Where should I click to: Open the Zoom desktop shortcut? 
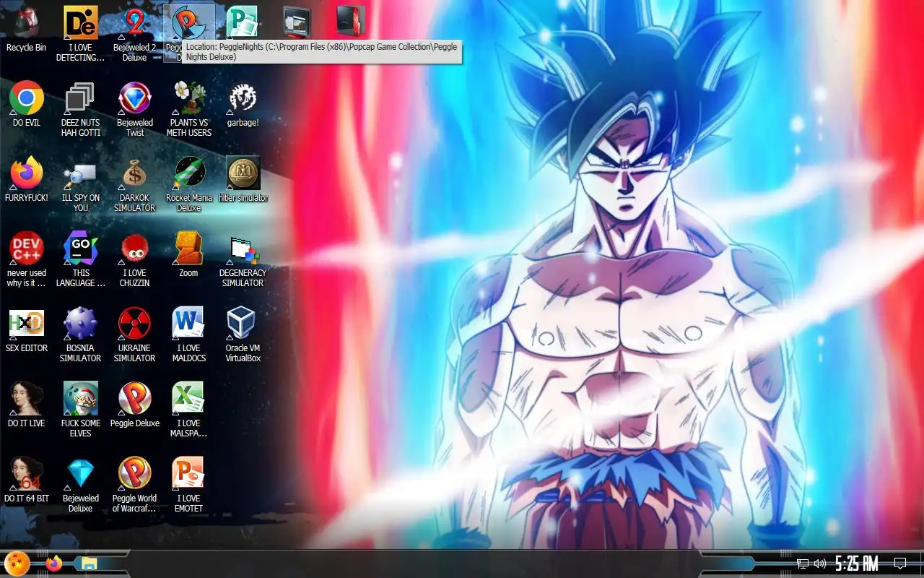click(x=189, y=248)
